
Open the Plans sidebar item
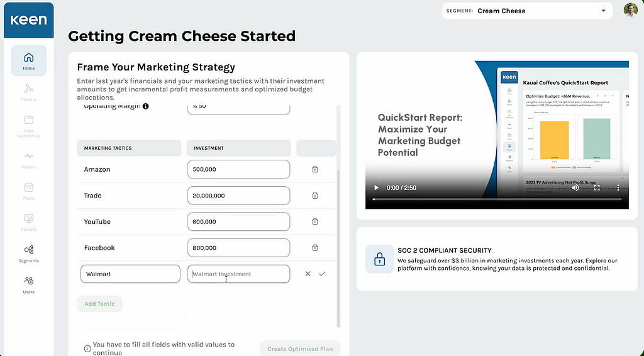[29, 192]
